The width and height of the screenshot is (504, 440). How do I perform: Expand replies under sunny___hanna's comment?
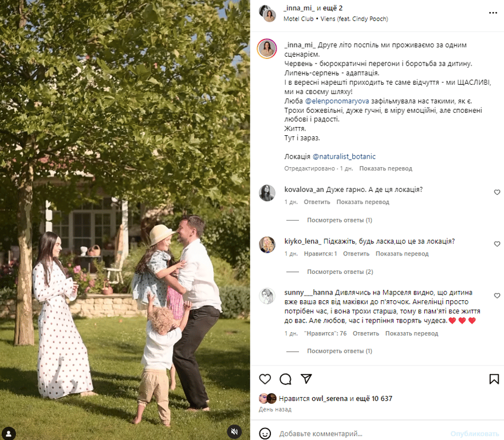[x=340, y=351]
